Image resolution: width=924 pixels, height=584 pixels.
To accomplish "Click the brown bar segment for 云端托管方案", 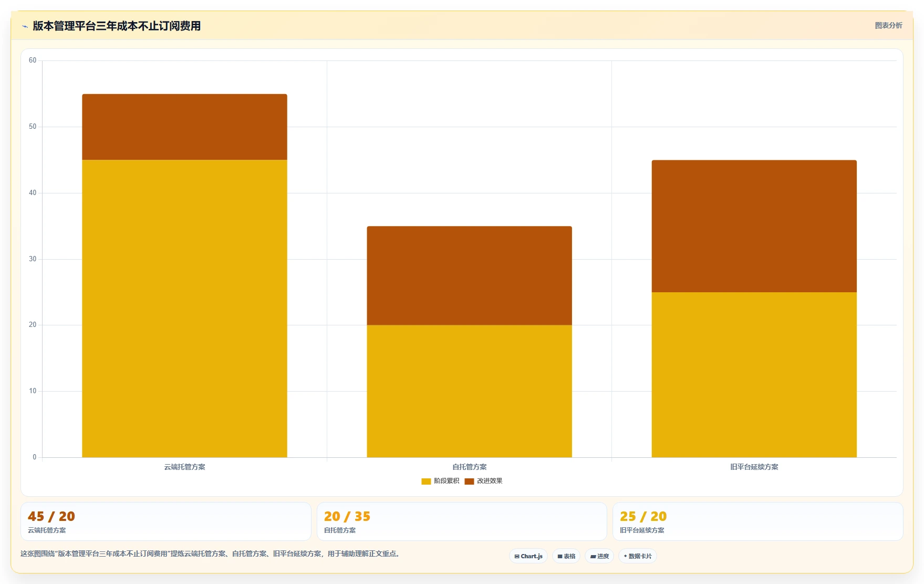I will pos(184,127).
